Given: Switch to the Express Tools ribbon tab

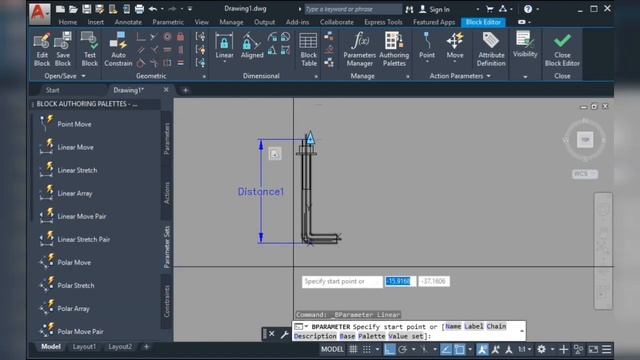Looking at the screenshot, I should (383, 22).
